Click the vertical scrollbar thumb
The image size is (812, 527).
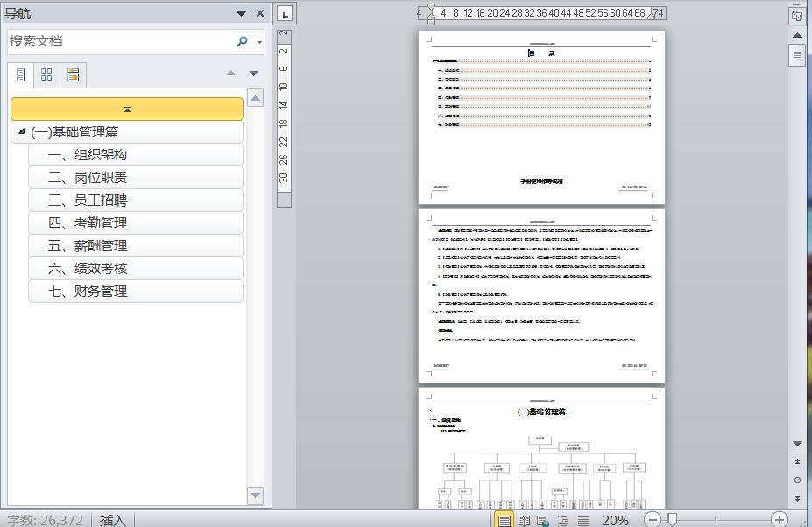797,55
